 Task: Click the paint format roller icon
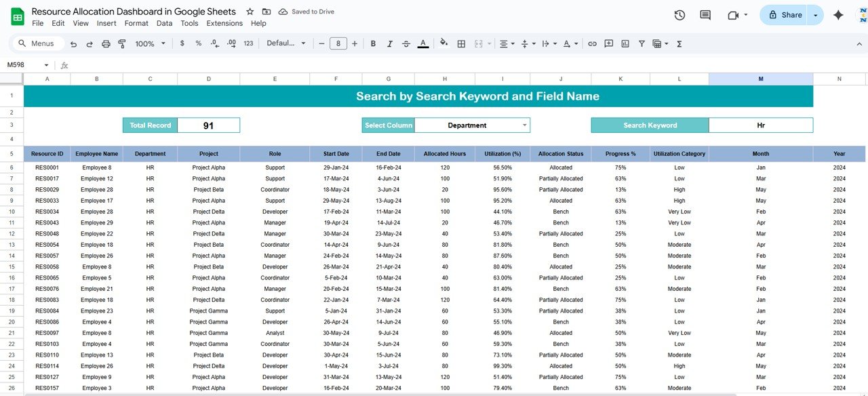[122, 43]
